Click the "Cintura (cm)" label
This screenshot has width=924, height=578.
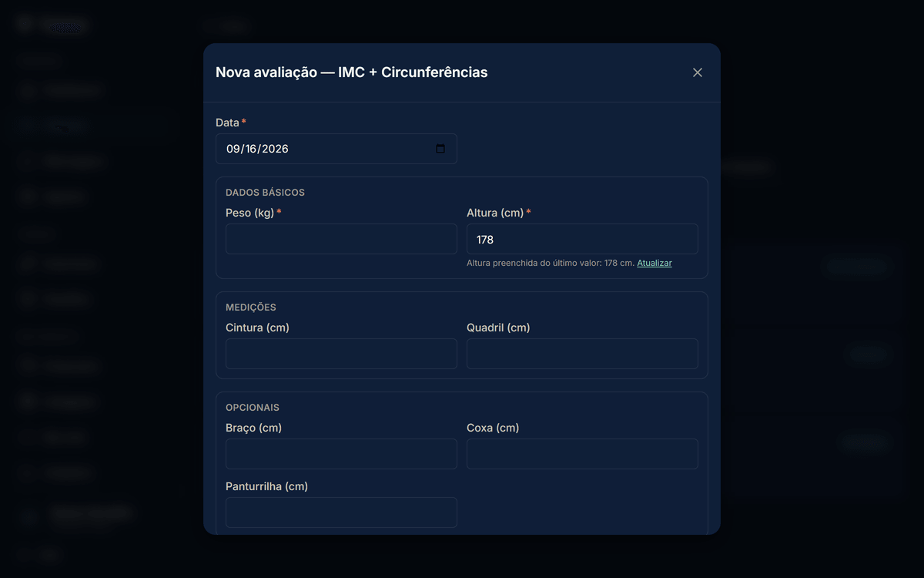pos(257,328)
